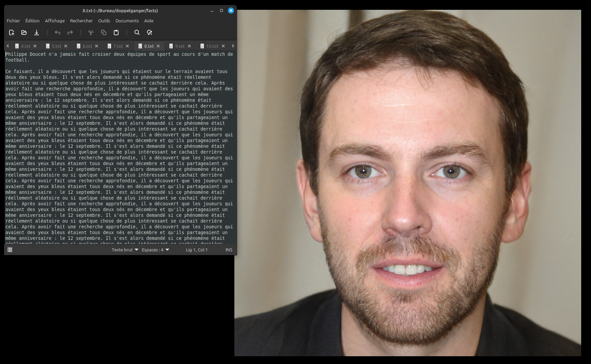Click the find and replace icon

click(149, 32)
